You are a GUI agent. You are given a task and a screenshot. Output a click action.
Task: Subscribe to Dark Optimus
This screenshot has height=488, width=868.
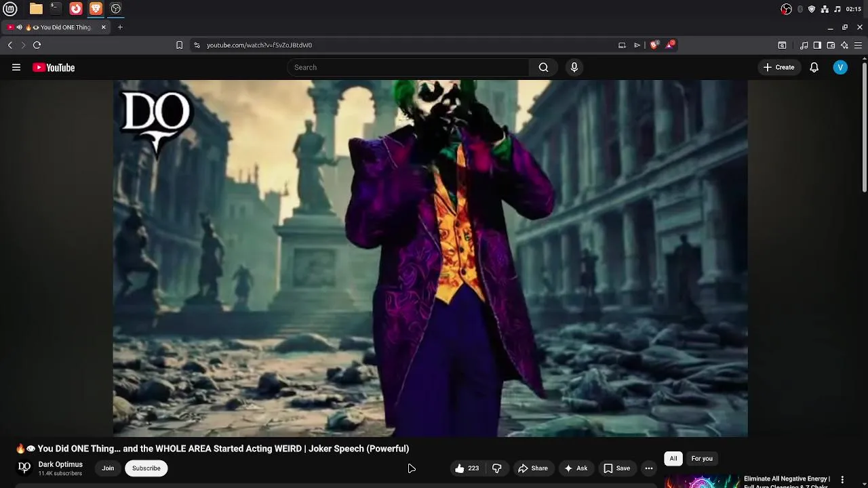pyautogui.click(x=146, y=468)
